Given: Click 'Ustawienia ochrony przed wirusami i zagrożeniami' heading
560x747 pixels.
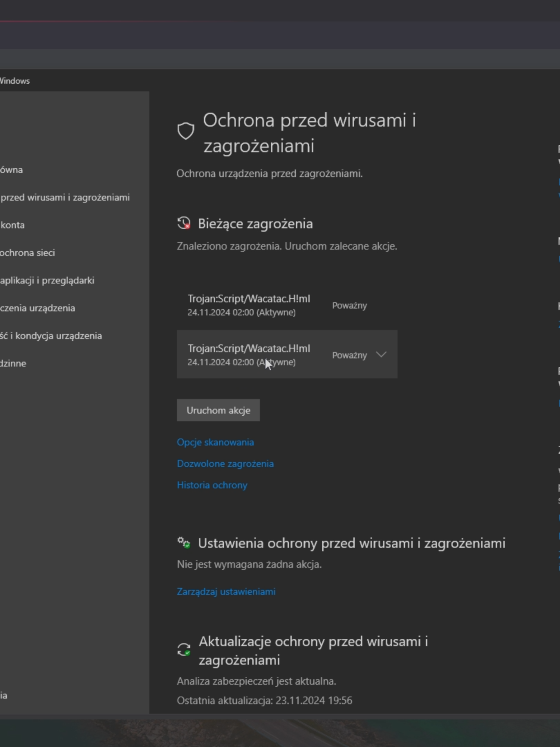Looking at the screenshot, I should (352, 543).
